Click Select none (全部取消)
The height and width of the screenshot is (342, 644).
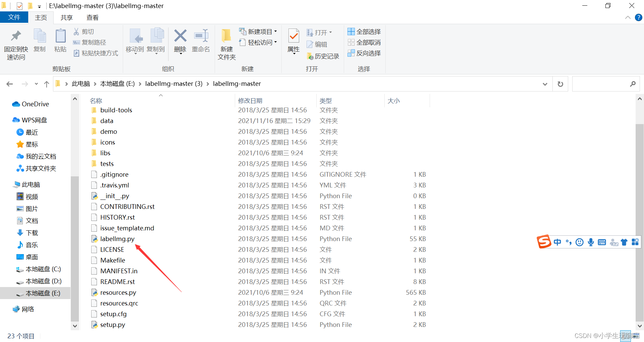[364, 42]
